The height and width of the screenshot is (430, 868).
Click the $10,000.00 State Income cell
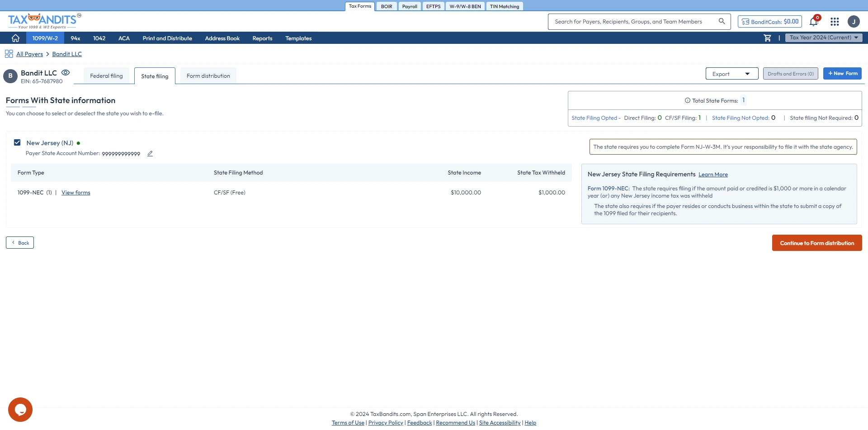pos(466,193)
